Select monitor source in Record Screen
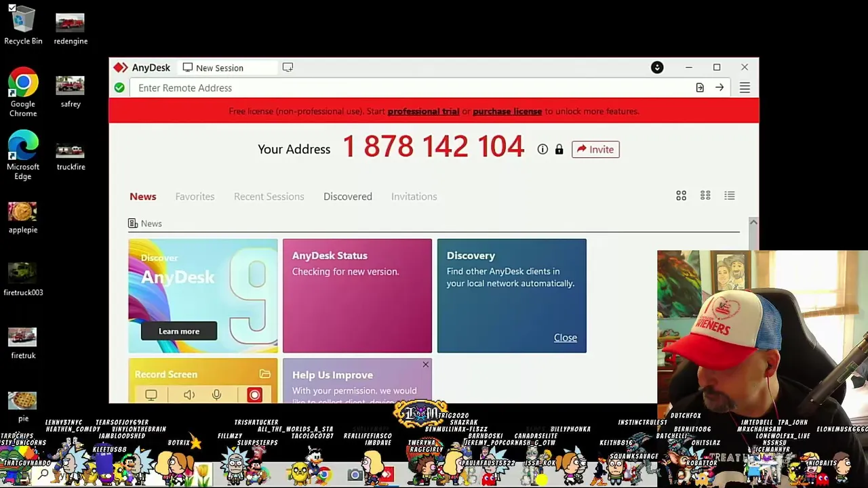868x488 pixels. [x=151, y=395]
